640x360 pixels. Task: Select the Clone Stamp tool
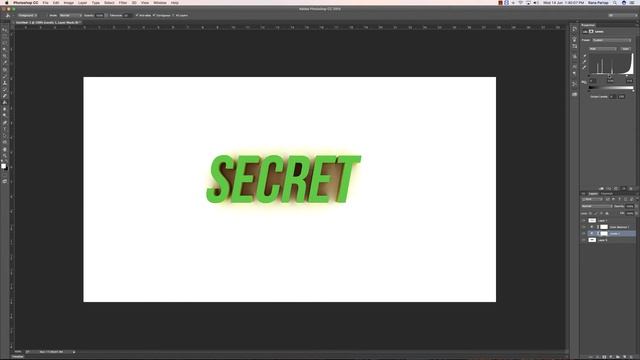click(x=5, y=83)
